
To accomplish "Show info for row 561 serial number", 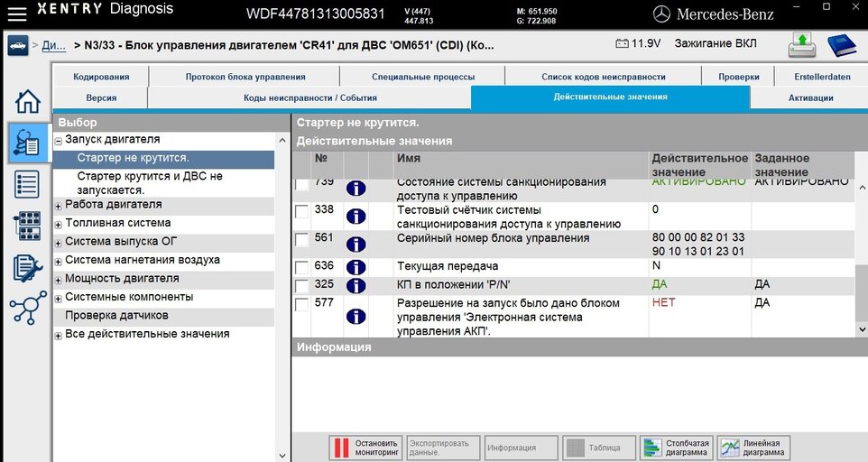I will click(356, 244).
